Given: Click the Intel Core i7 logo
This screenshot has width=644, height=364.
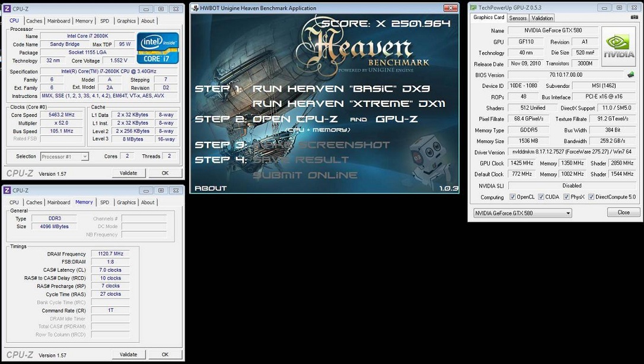Looking at the screenshot, I should (158, 48).
